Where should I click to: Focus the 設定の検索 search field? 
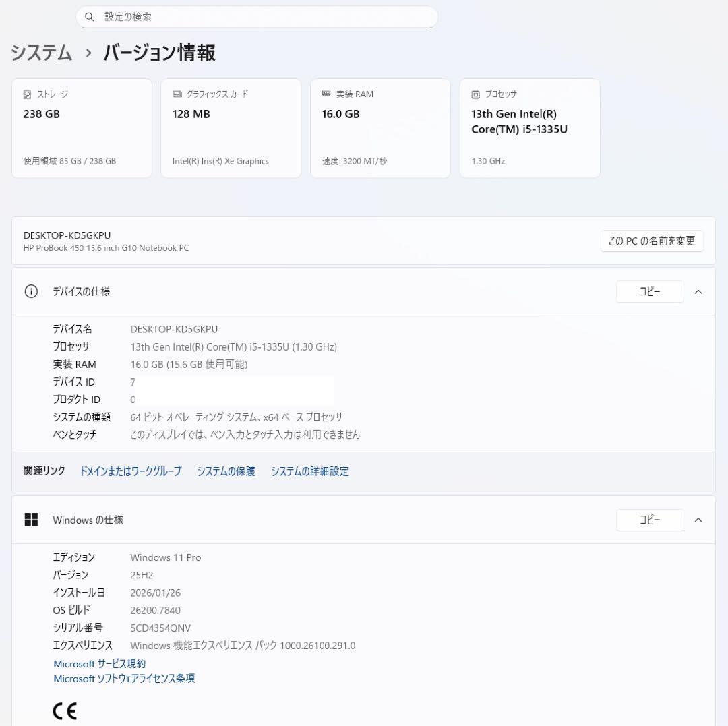pyautogui.click(x=263, y=17)
